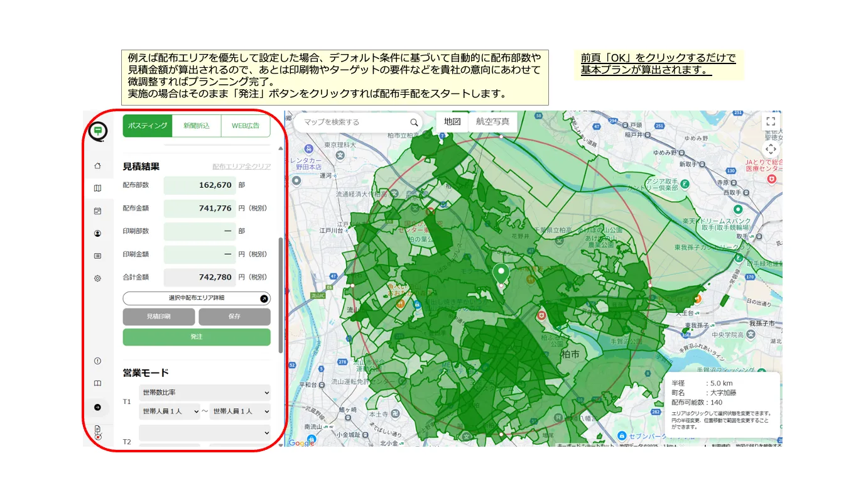Open the calendar icon in sidebar
This screenshot has width=868, height=485.
[97, 210]
